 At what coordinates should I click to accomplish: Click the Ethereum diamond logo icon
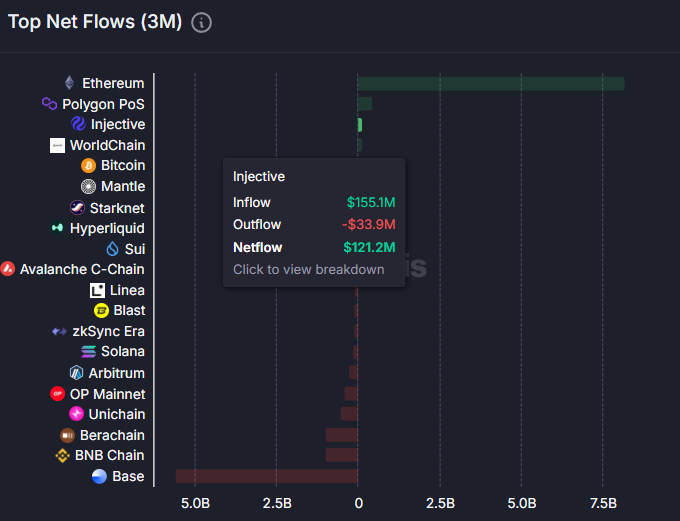[69, 83]
